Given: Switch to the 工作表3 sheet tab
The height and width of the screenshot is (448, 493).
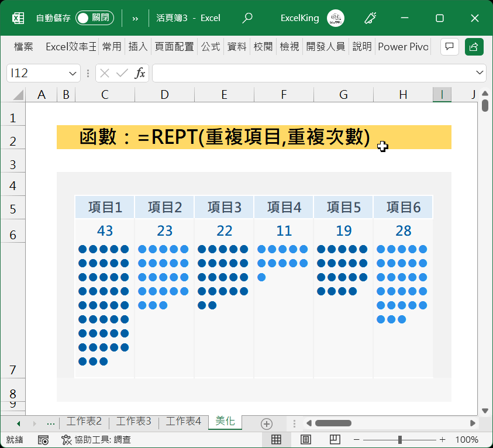Looking at the screenshot, I should pyautogui.click(x=133, y=421).
